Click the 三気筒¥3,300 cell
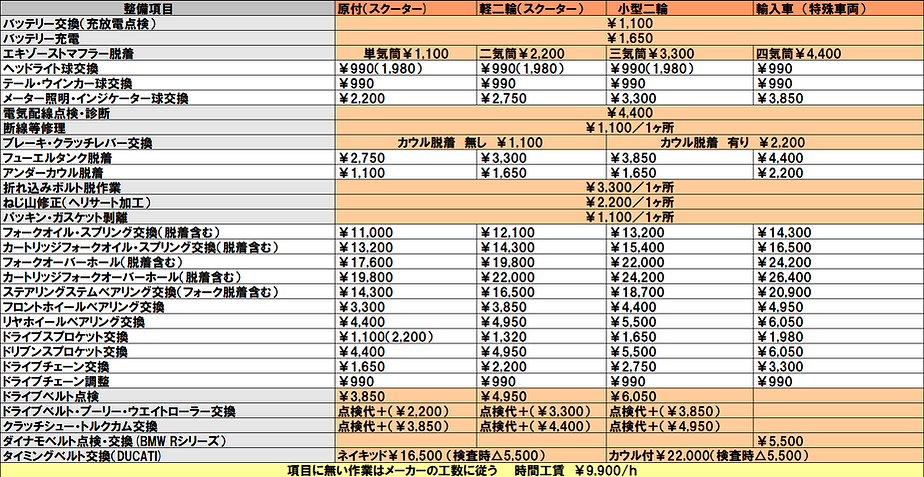924x477 pixels. [680, 54]
